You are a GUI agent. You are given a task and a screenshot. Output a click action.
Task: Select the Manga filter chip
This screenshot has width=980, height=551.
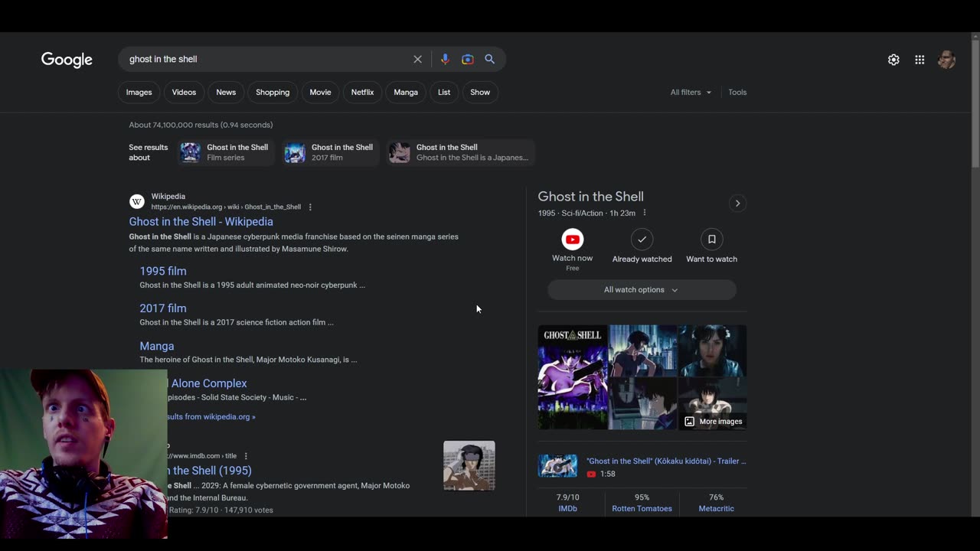(406, 93)
